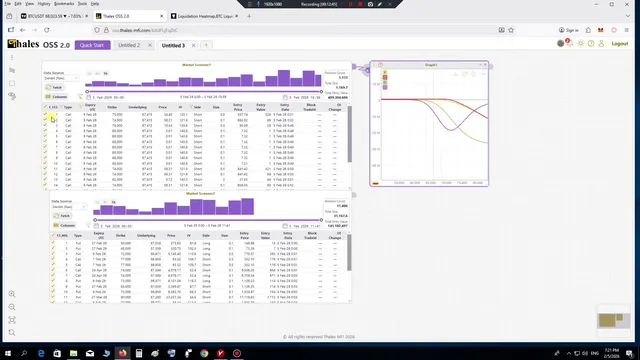Uncheck row 7 checkbox in Market Screener2
The image size is (640, 360).
pos(53,276)
